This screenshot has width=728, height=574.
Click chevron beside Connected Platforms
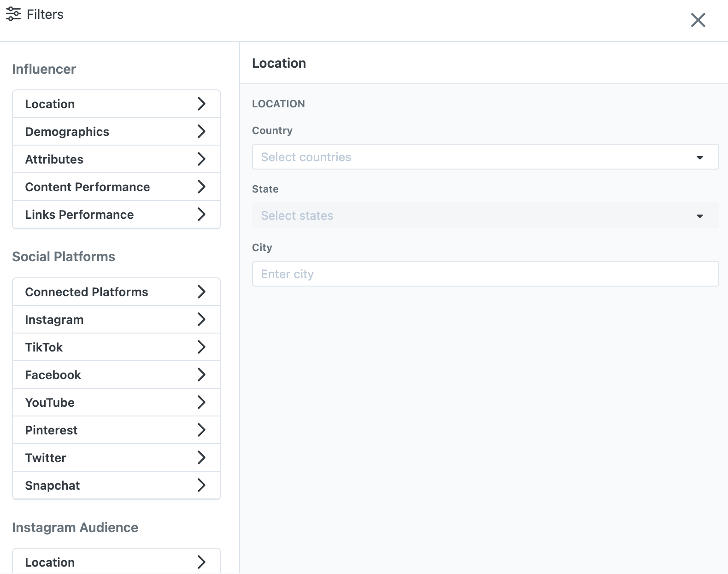click(201, 292)
